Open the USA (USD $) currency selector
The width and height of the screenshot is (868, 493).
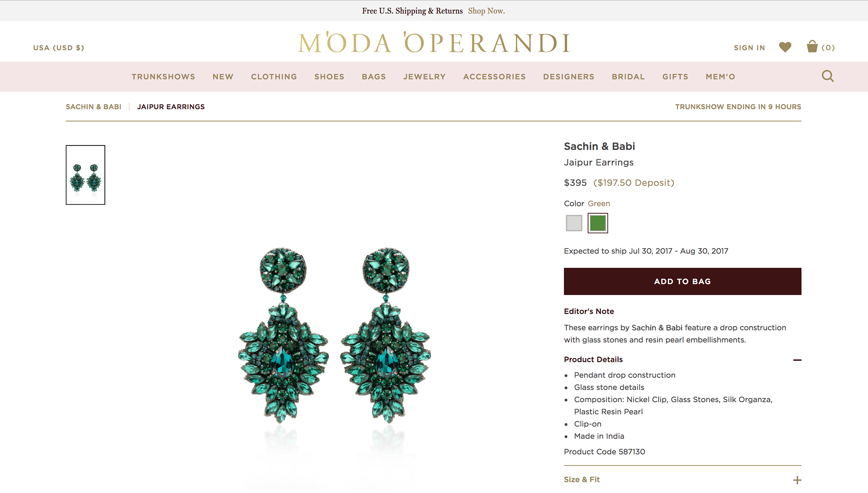[x=59, y=48]
